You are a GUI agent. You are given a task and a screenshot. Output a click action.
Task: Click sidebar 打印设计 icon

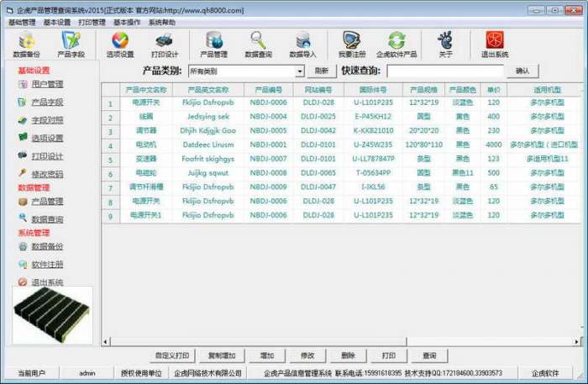coord(23,155)
